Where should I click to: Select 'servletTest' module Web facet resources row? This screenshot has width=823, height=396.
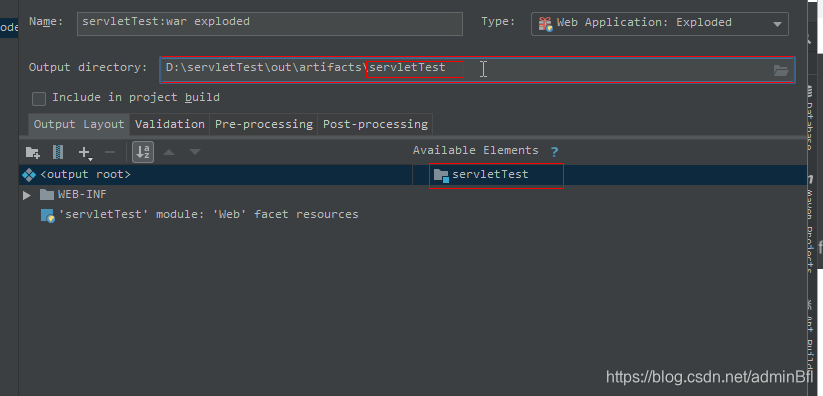click(x=215, y=215)
